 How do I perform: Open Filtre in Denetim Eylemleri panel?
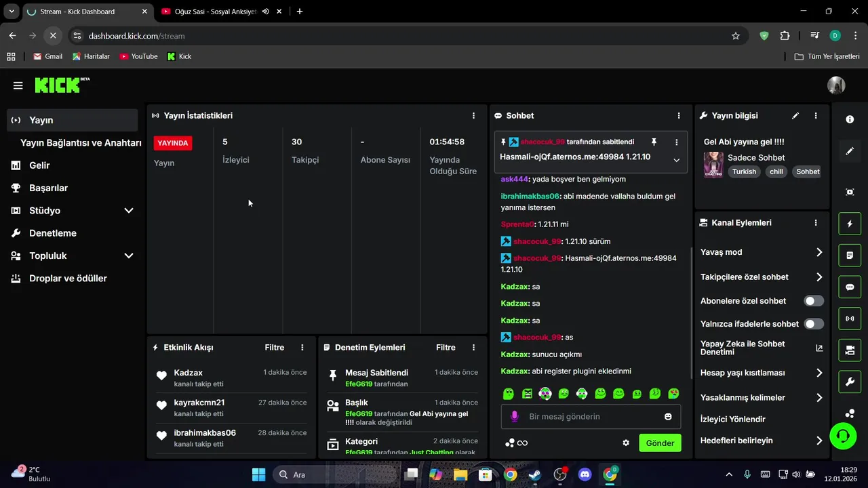[x=446, y=347]
